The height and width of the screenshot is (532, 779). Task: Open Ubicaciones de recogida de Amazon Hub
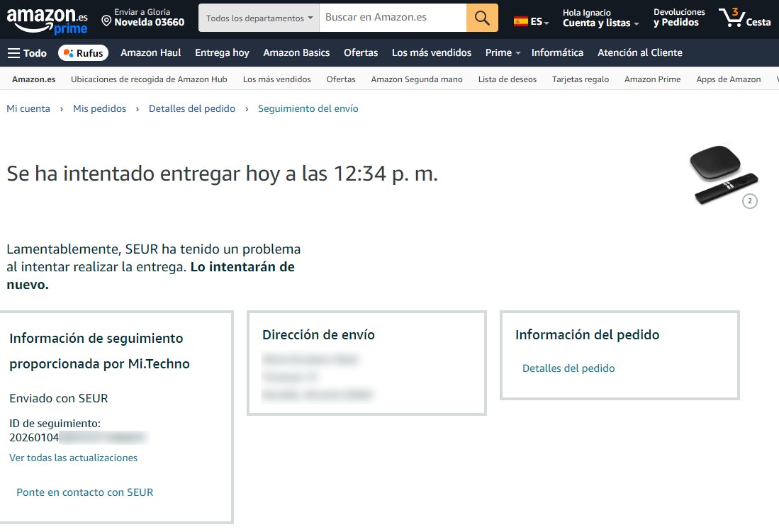click(149, 79)
